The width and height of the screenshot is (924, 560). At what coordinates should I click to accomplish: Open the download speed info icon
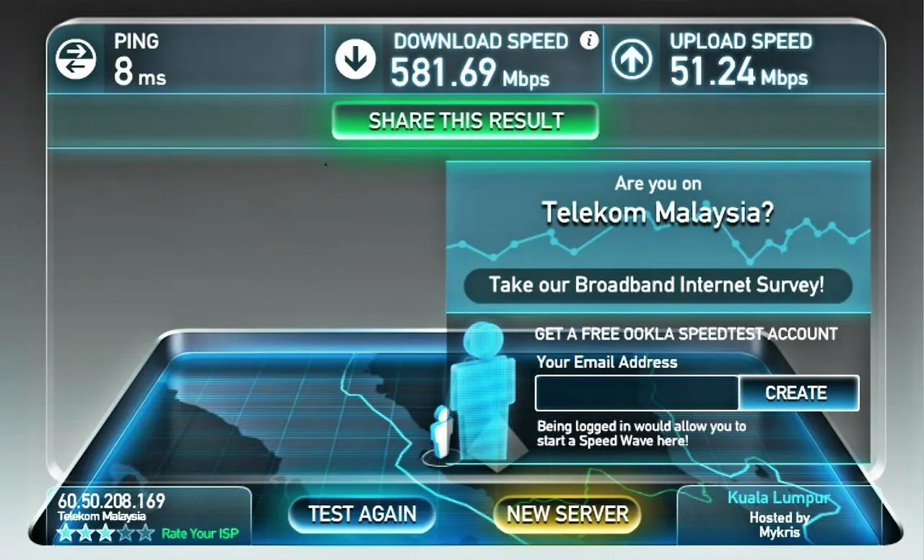pyautogui.click(x=589, y=40)
